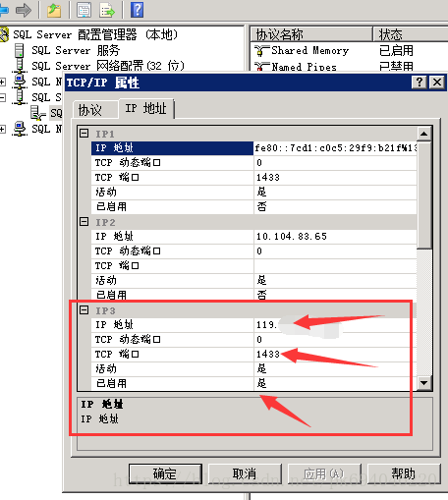Click the 取消 button

click(245, 473)
